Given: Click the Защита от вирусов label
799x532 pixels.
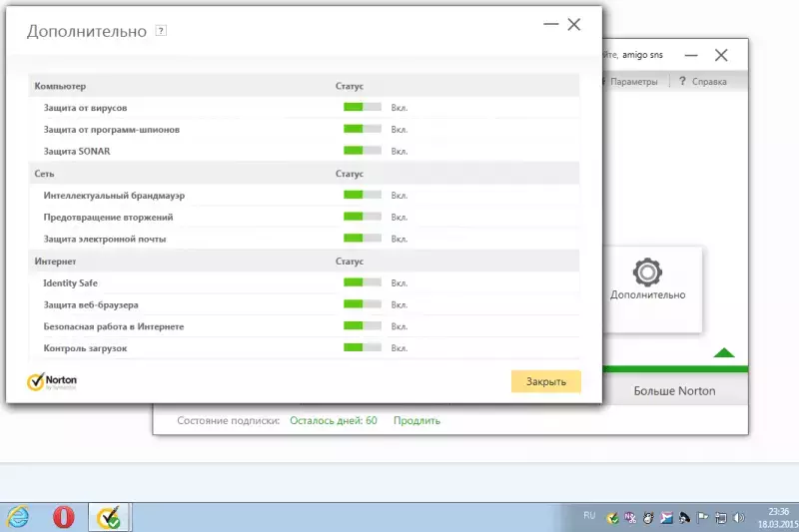Looking at the screenshot, I should (x=85, y=108).
